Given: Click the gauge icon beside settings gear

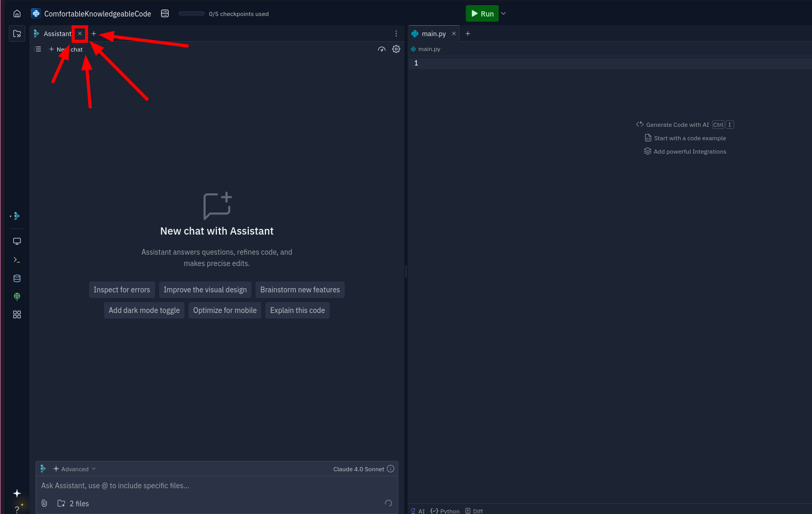Looking at the screenshot, I should [382, 49].
